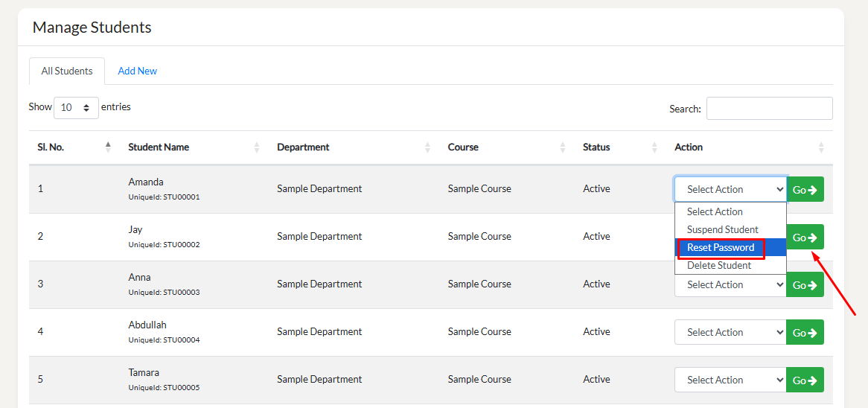Expand Select Action dropdown for Abdullah

730,332
